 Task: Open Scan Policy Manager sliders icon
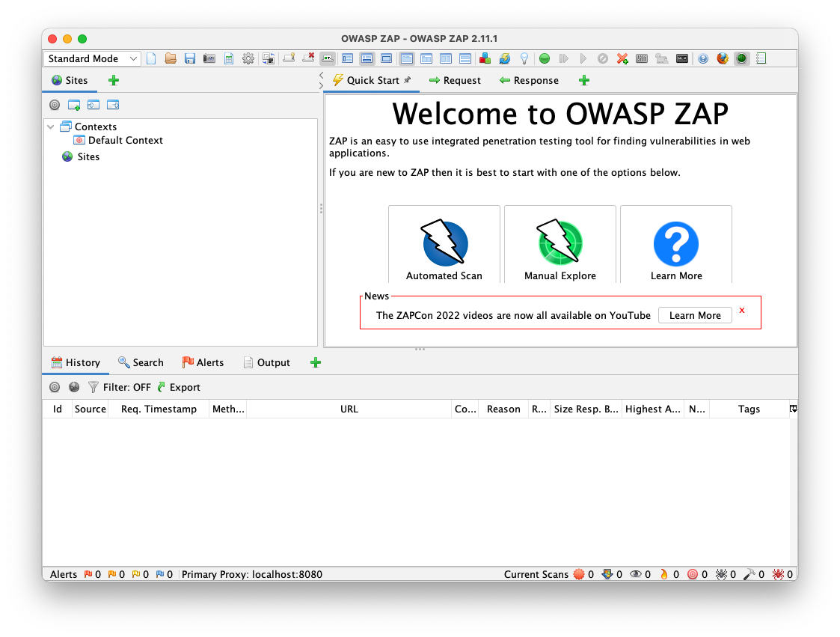[642, 58]
